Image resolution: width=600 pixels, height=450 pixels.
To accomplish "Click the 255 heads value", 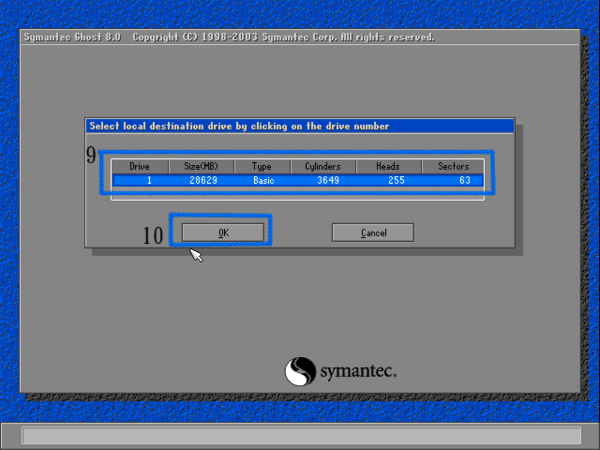I will tap(396, 180).
